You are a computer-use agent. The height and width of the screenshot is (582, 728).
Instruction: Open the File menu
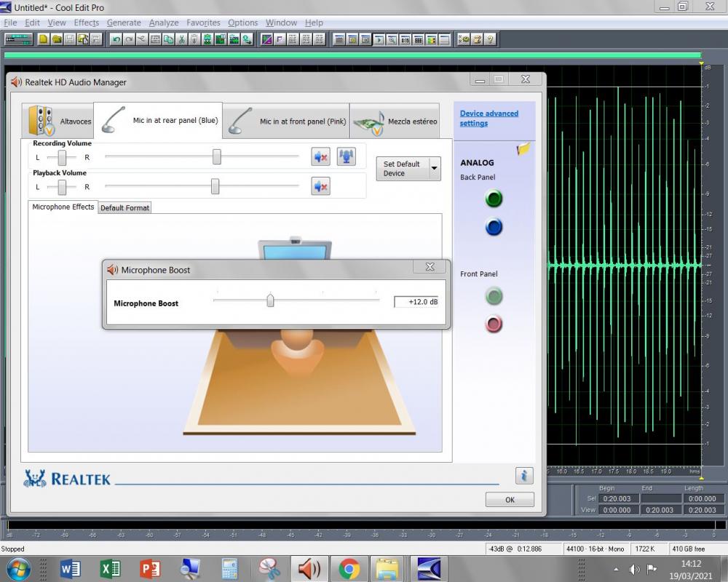(x=10, y=23)
